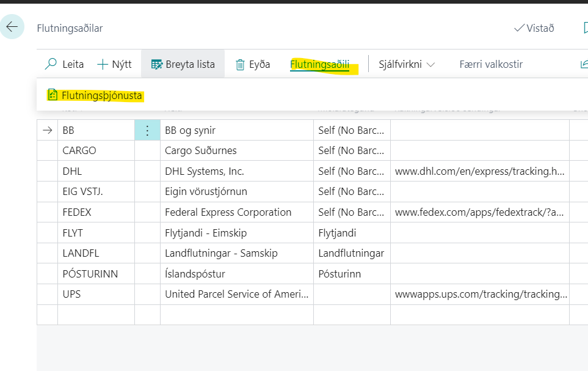Open the Flutningsaðili menu tab
Image resolution: width=588 pixels, height=371 pixels.
pyautogui.click(x=319, y=64)
